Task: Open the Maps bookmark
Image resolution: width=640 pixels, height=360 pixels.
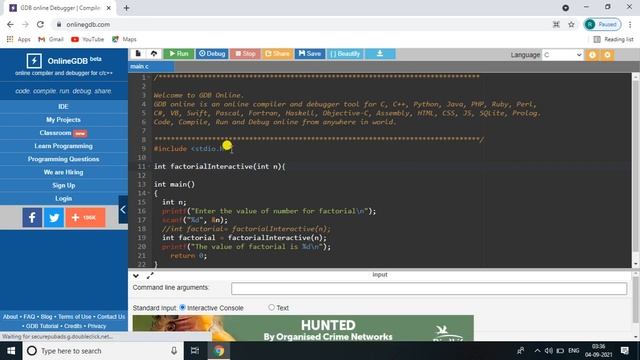Action: (124, 39)
